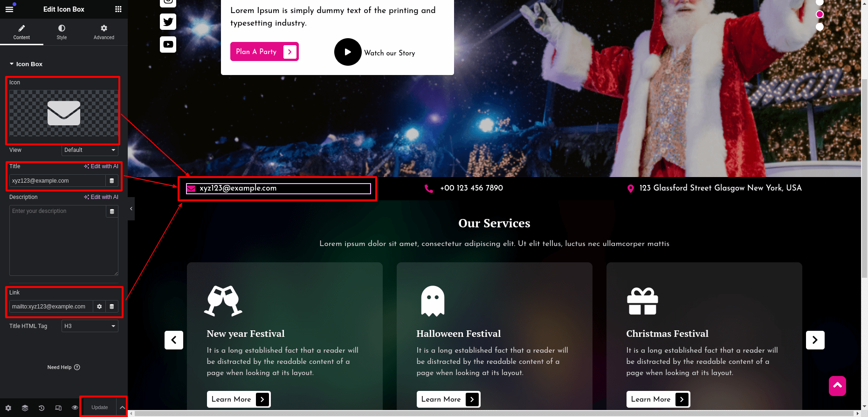The width and height of the screenshot is (868, 417).
Task: Open the Title HTML Tag dropdown
Action: [90, 326]
